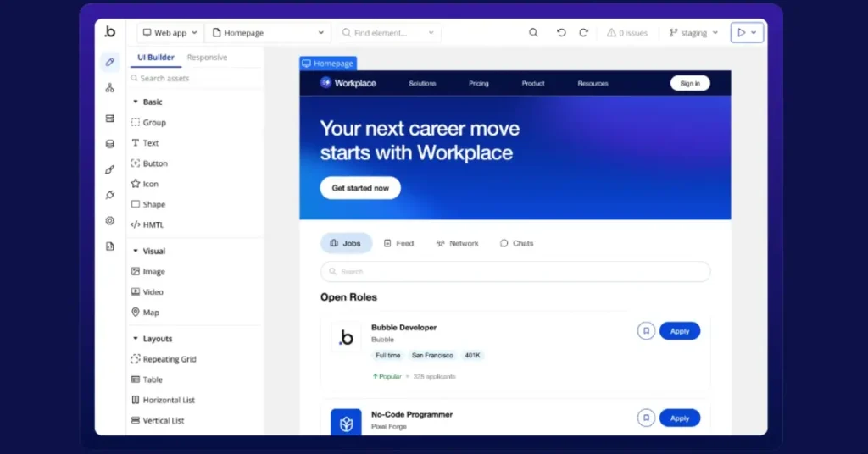The image size is (868, 454).
Task: Select the Shape element icon
Action: point(135,204)
